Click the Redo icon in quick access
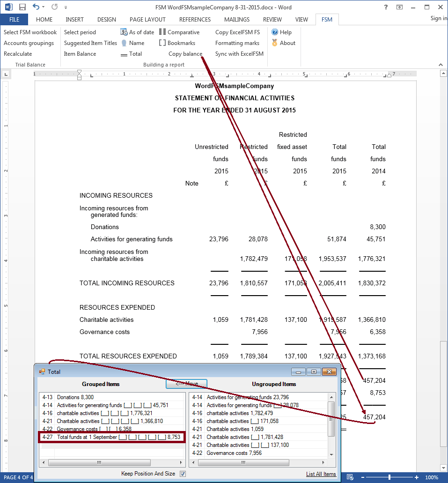 tap(54, 7)
